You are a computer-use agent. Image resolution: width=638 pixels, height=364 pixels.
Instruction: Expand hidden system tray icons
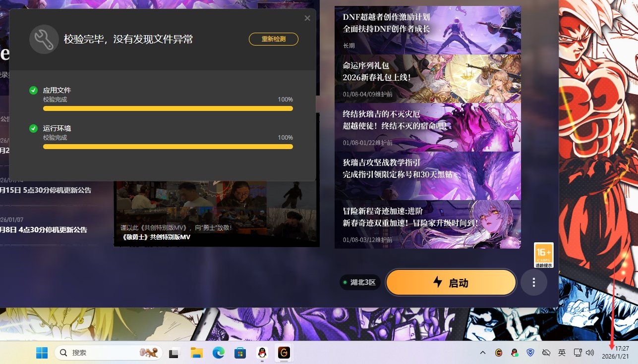click(x=483, y=353)
